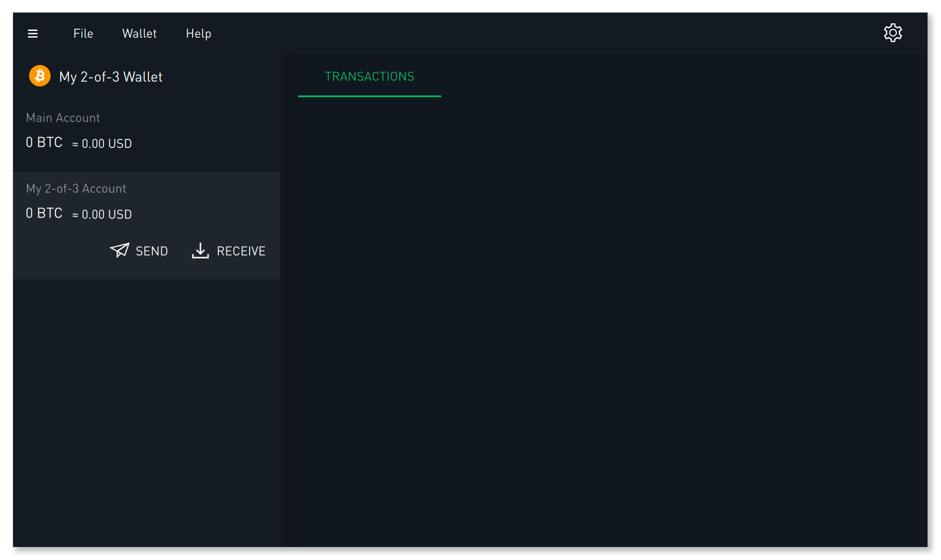
Task: Switch to the Transactions tab
Action: 370,77
